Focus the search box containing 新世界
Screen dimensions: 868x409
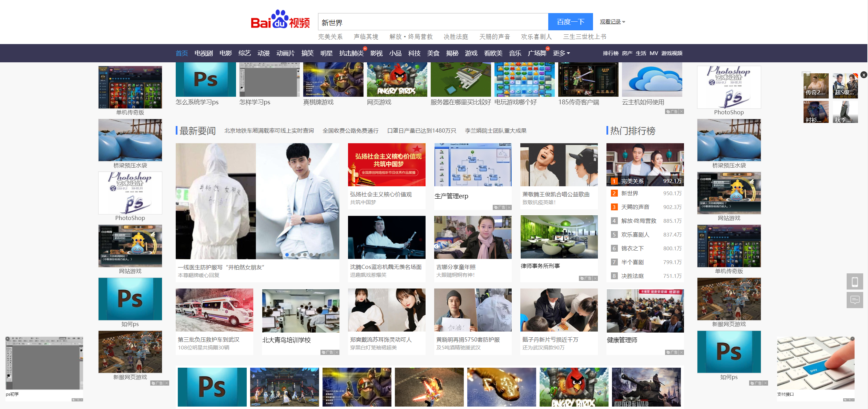433,22
